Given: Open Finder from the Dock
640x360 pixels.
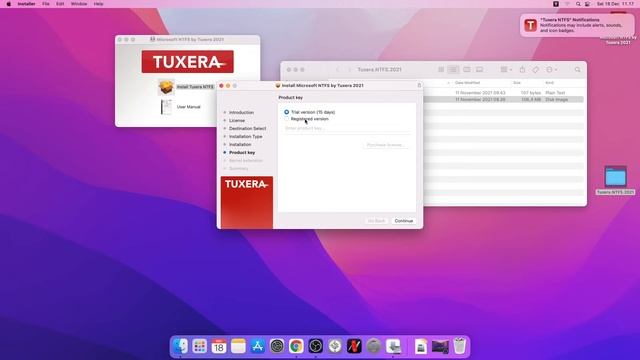Looking at the screenshot, I should click(x=180, y=346).
